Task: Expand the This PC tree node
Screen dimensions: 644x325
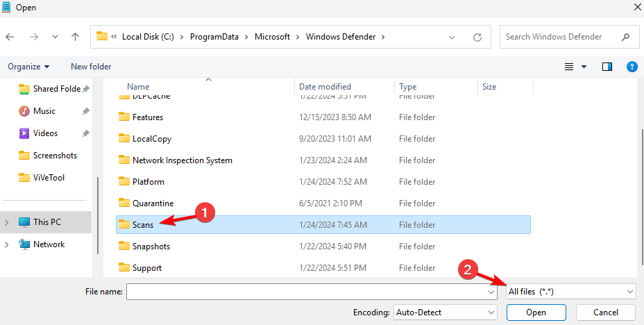Action: (x=6, y=222)
